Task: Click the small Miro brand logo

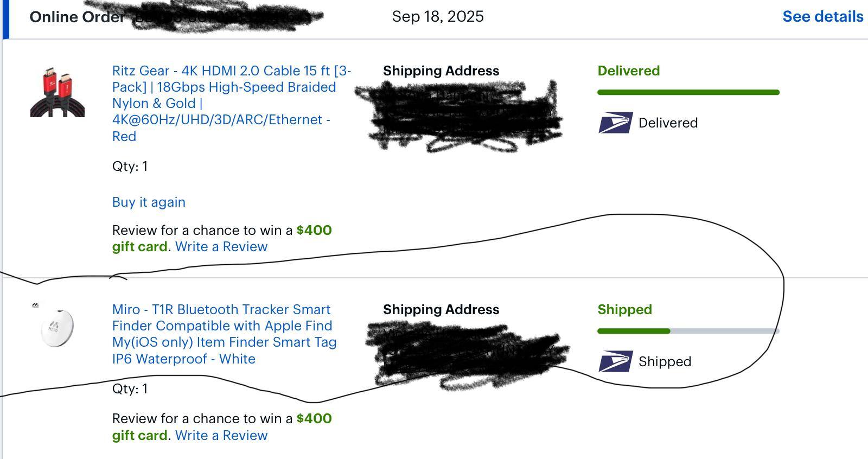Action: pyautogui.click(x=35, y=305)
